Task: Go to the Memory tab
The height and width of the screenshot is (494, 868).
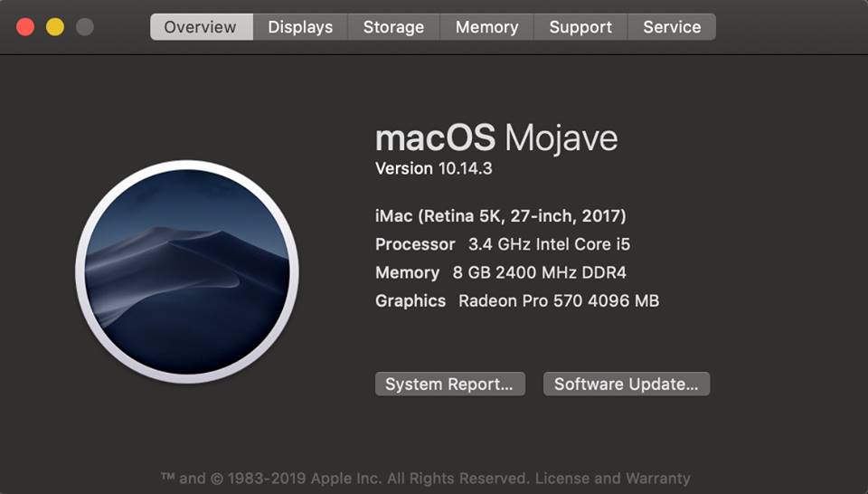Action: tap(487, 26)
